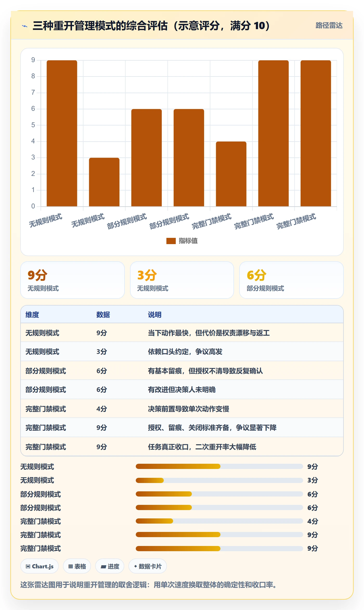Select the text 授权、留痕、关闭标准齐备，争议显著下降
Screen dimensions: 364x610
[212, 428]
